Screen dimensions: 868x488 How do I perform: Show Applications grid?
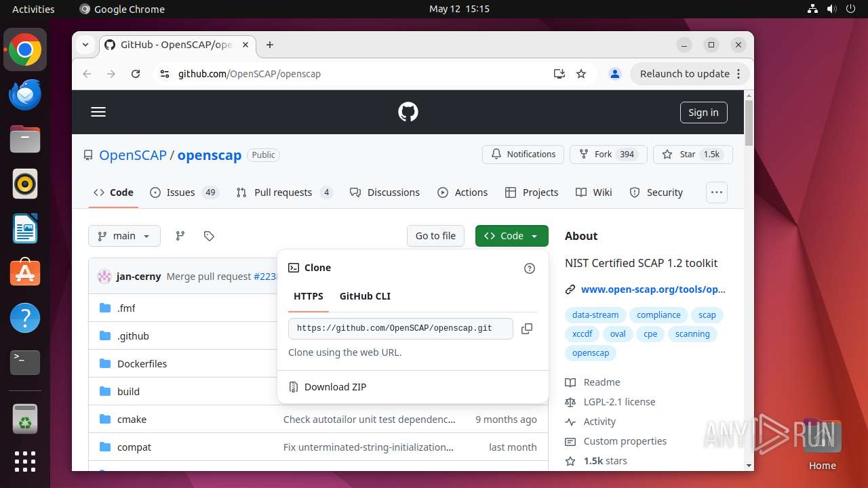[25, 462]
